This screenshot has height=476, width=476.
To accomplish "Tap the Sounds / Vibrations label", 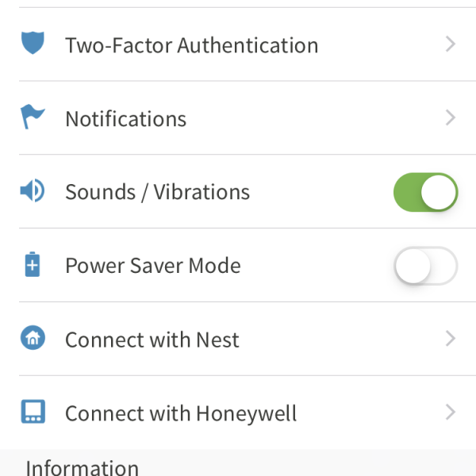I will (x=157, y=192).
